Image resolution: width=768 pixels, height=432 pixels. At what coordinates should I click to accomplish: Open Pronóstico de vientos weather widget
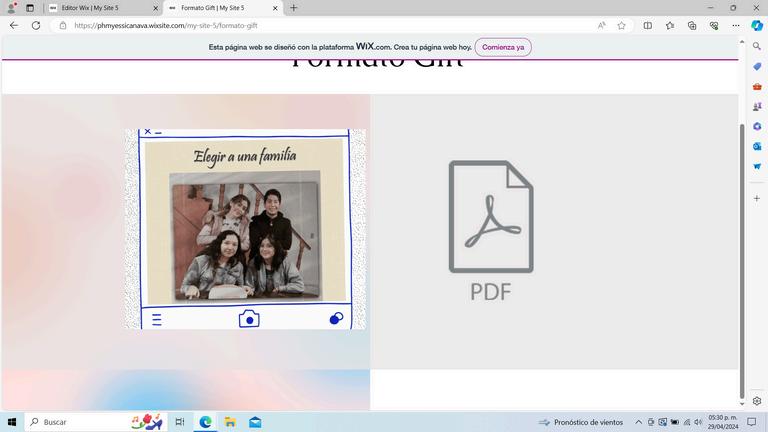(581, 422)
